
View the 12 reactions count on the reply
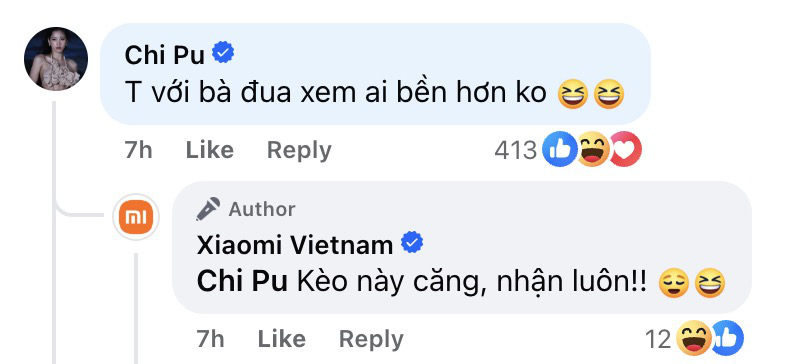(658, 339)
